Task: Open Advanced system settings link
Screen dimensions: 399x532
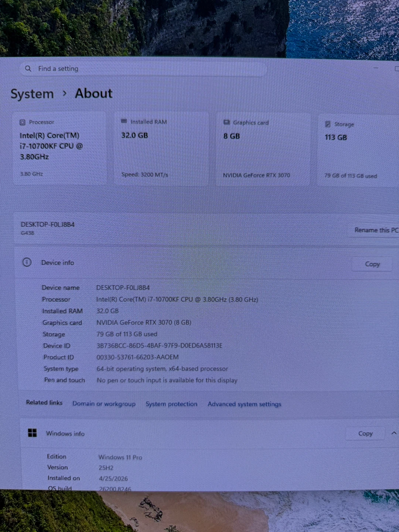Action: pos(244,404)
